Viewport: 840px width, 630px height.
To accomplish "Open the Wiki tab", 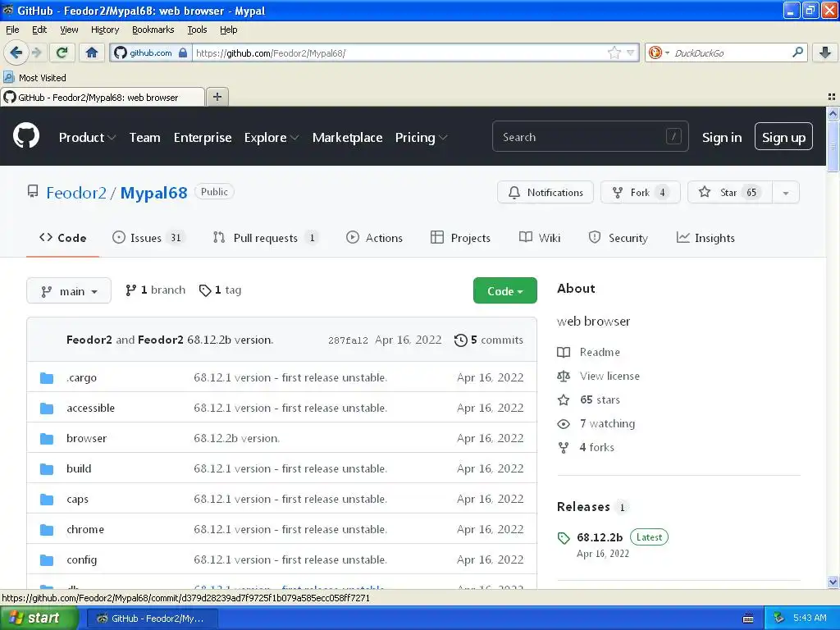I will pyautogui.click(x=540, y=238).
